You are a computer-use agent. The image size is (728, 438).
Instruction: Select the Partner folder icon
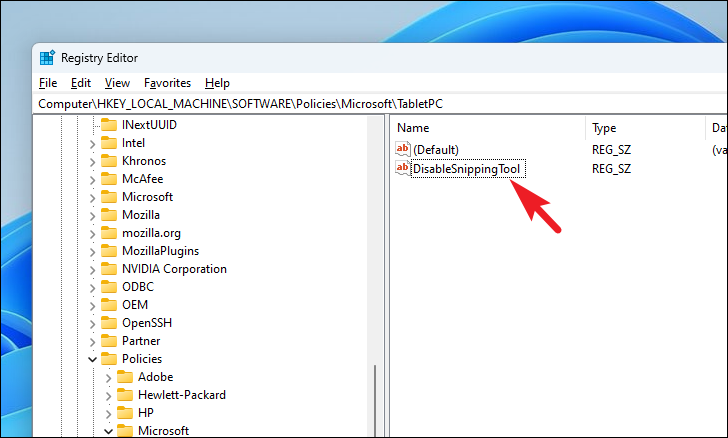pos(109,341)
